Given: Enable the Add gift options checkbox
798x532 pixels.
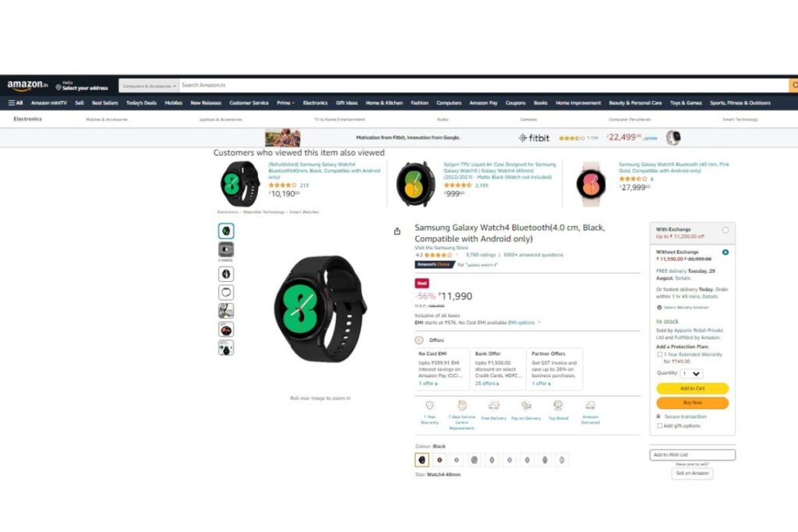Looking at the screenshot, I should 659,426.
